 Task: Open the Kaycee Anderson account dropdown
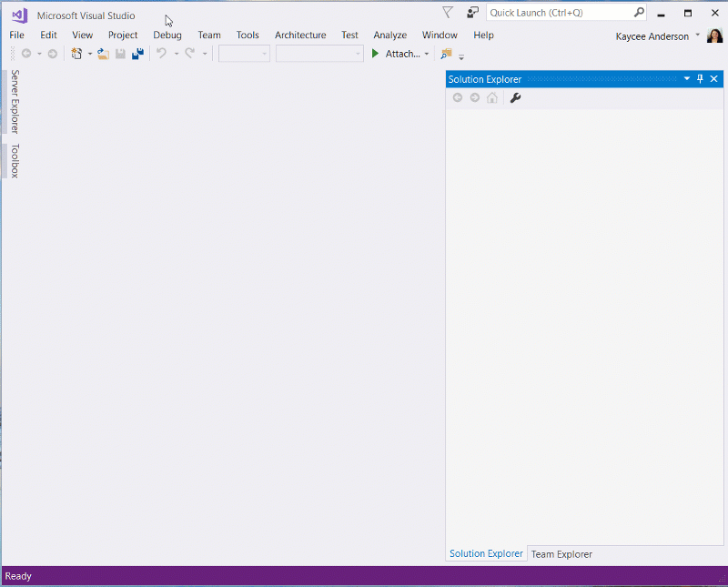[x=698, y=35]
